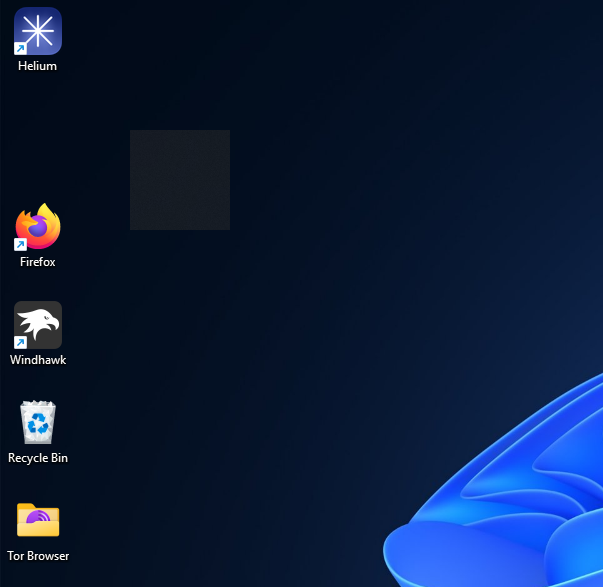
Task: Select the Firefox desktop shortcut icon
Action: [x=38, y=227]
